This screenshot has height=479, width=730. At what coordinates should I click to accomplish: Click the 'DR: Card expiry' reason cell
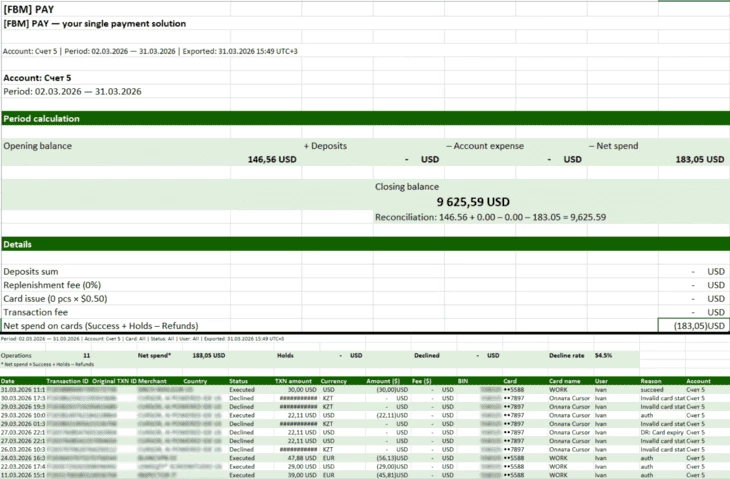pyautogui.click(x=662, y=432)
